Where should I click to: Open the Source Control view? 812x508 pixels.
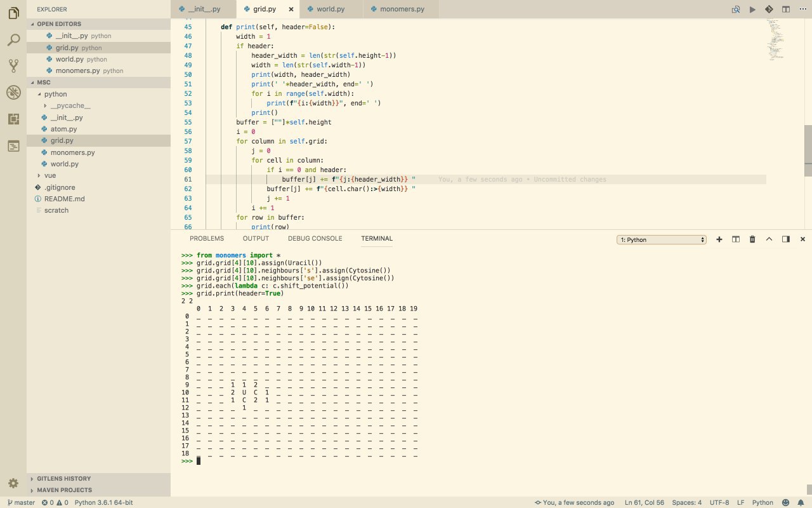[x=13, y=66]
